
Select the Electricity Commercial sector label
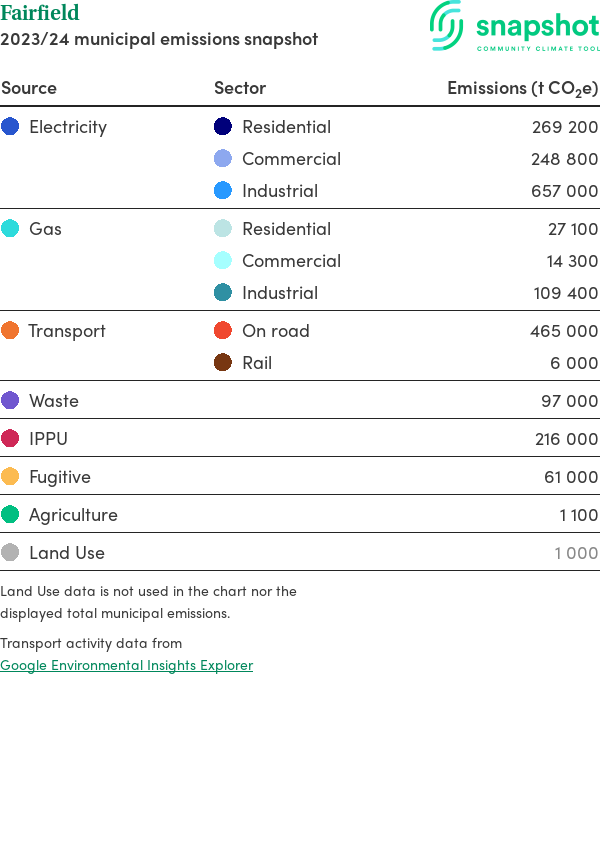(291, 158)
